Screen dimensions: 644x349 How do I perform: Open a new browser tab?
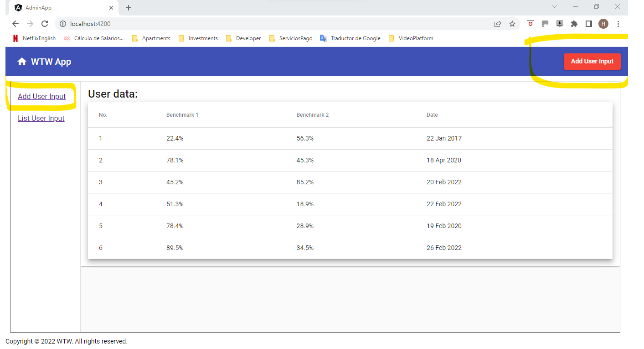[x=128, y=7]
